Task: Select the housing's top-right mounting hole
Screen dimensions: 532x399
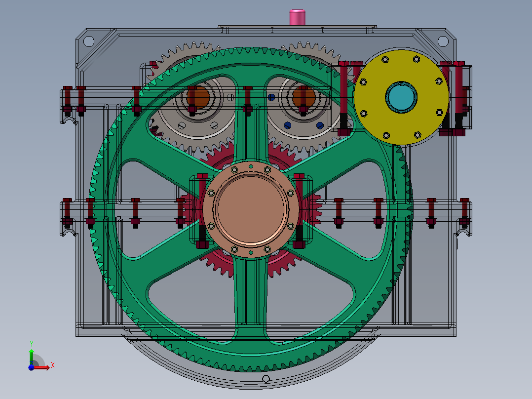Action: point(443,41)
